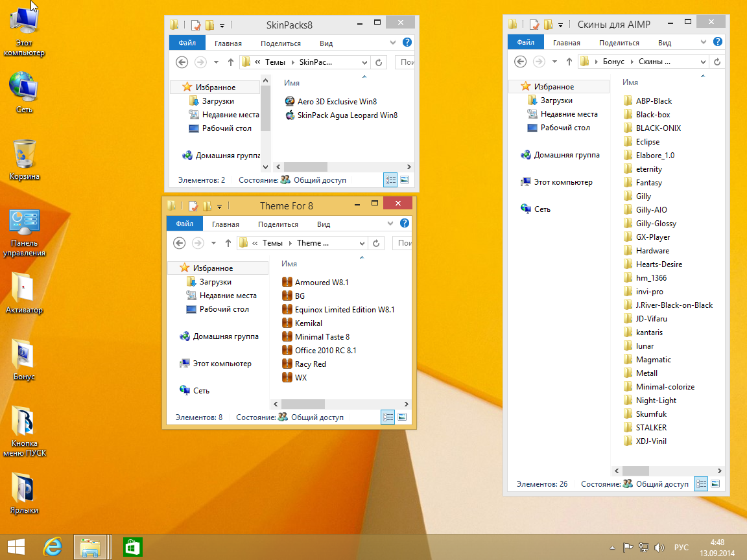Open Вид tab in Скины для AIMP
The image size is (747, 560).
(x=665, y=43)
